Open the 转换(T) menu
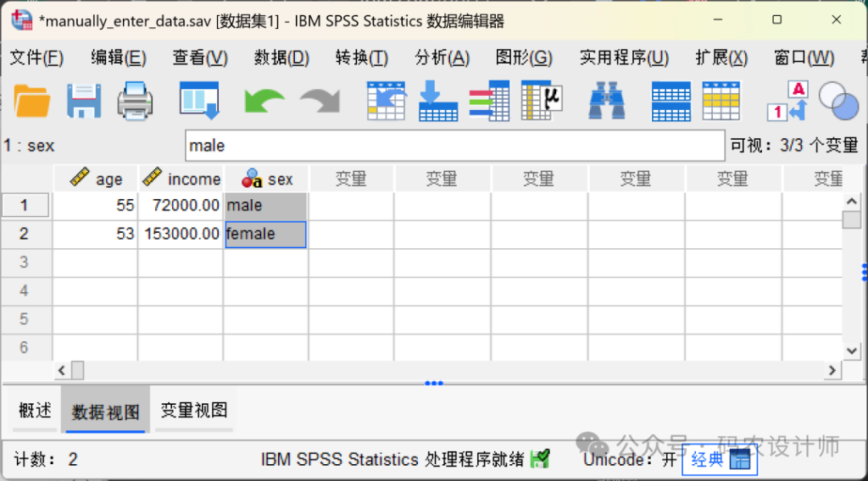This screenshot has width=868, height=481. 361,58
